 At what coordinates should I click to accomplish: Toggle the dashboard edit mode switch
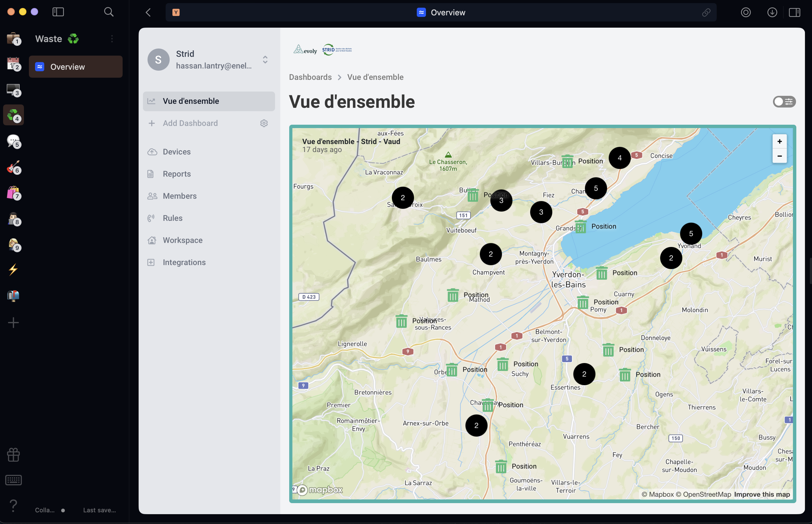pos(784,101)
